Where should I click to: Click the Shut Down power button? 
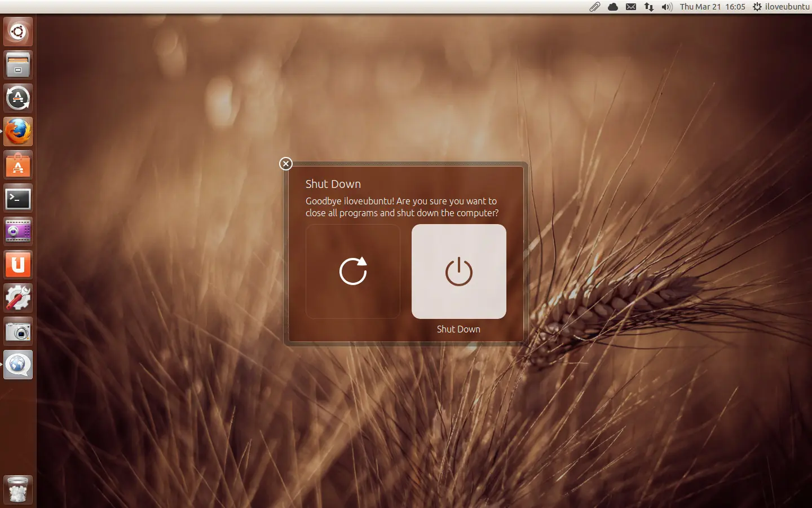tap(458, 271)
